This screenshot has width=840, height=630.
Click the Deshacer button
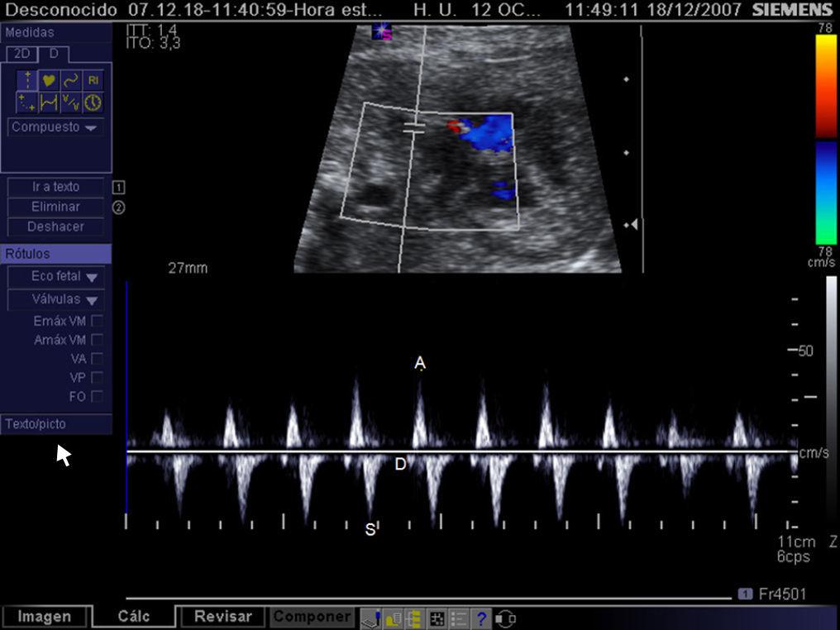click(55, 227)
